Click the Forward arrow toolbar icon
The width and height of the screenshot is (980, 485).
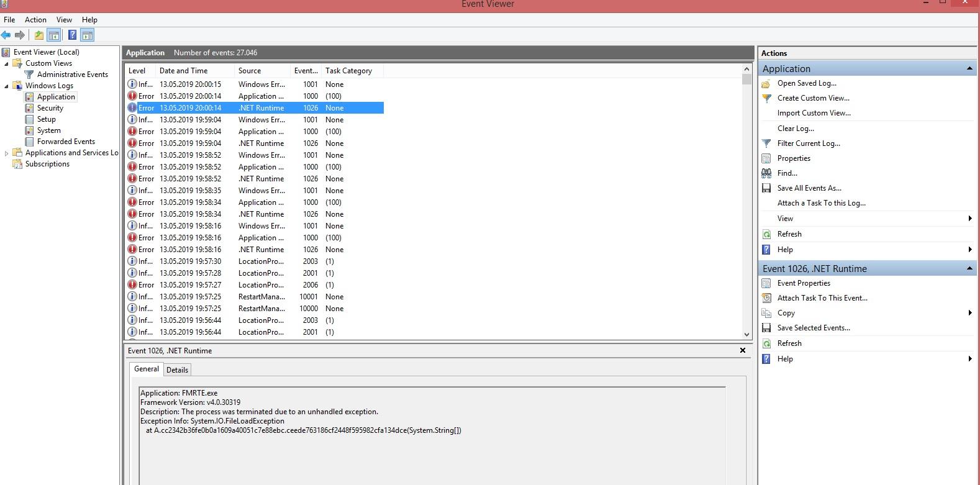(x=20, y=35)
